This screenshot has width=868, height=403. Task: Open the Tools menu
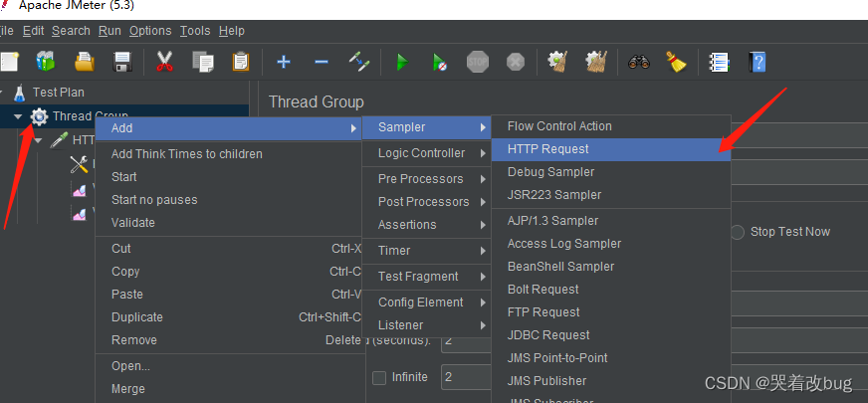(x=195, y=31)
